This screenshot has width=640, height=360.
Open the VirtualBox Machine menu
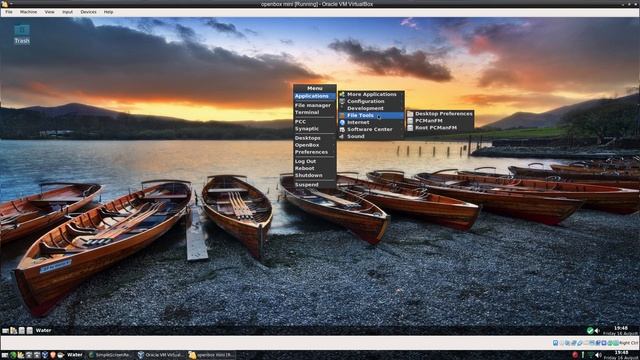[29, 12]
